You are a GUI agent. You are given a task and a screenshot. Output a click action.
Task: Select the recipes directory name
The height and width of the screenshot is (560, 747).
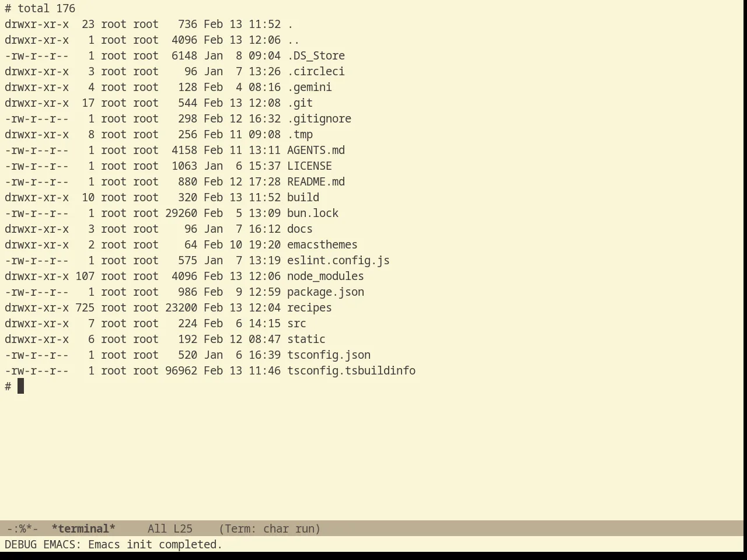pos(309,308)
